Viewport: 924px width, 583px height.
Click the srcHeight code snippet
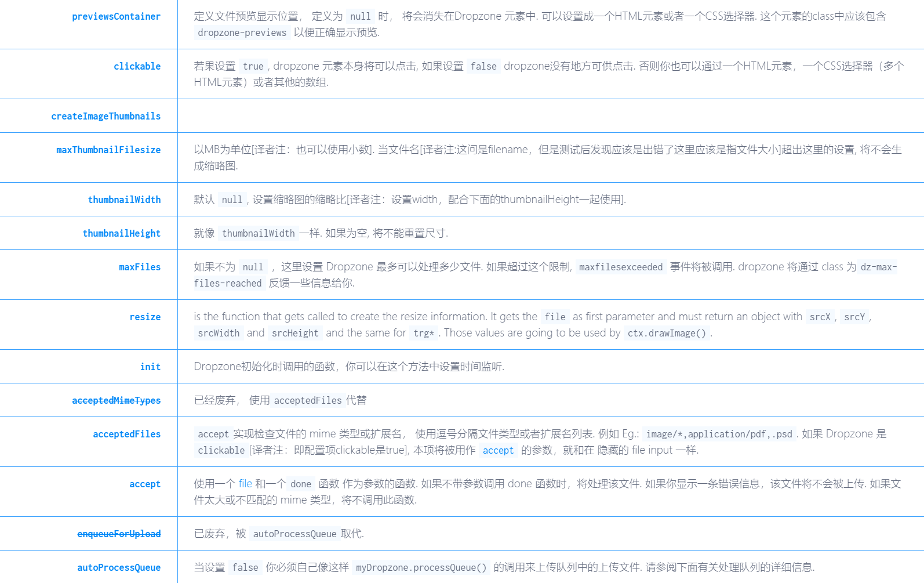[x=295, y=334]
